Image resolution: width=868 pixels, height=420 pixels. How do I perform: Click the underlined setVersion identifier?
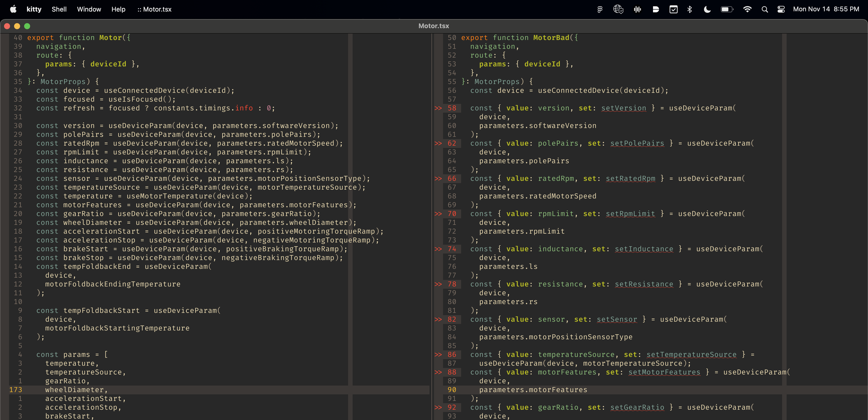(623, 108)
